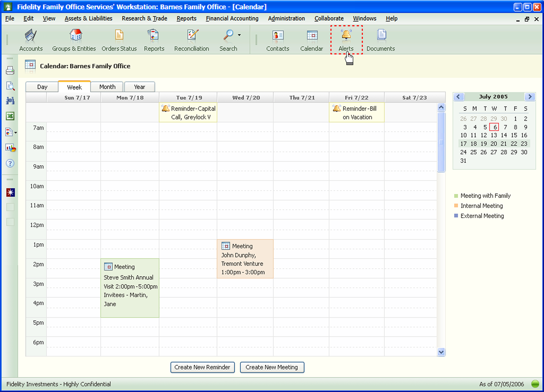Expand the Search dropdown arrow
544x392 pixels.
click(239, 35)
